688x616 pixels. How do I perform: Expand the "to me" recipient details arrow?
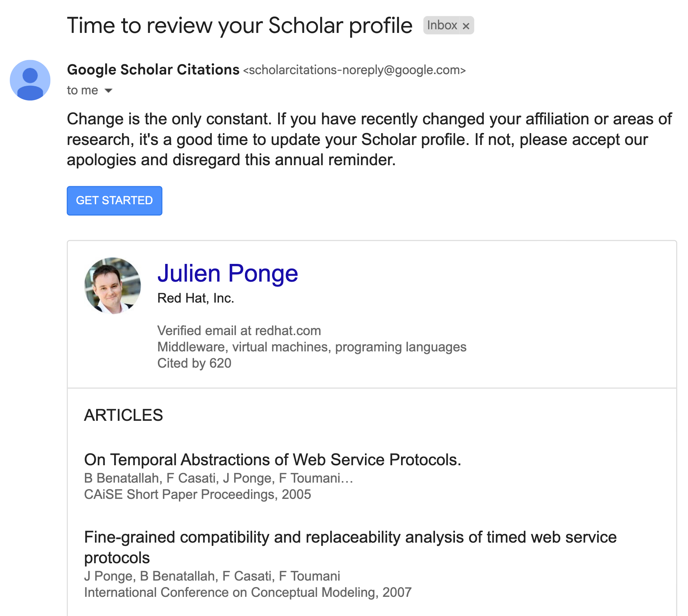click(108, 90)
